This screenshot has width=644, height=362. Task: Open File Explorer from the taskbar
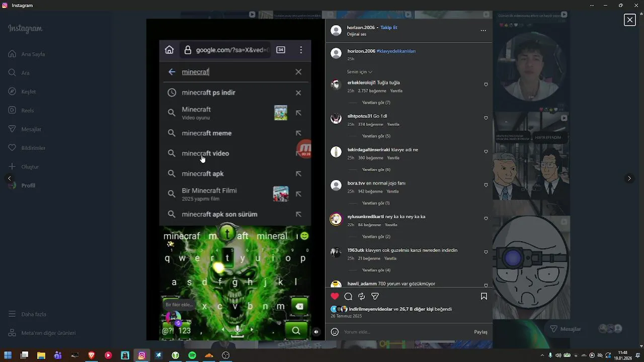(x=41, y=355)
